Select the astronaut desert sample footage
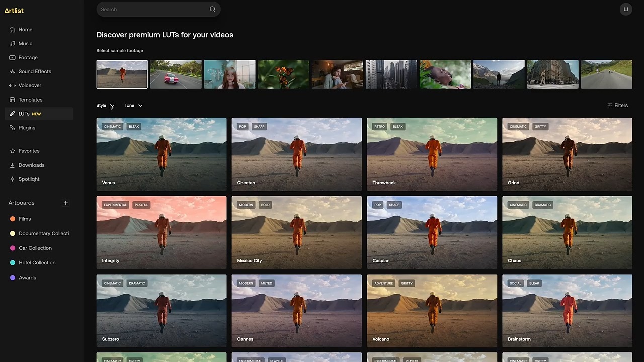644x362 pixels. pos(122,74)
